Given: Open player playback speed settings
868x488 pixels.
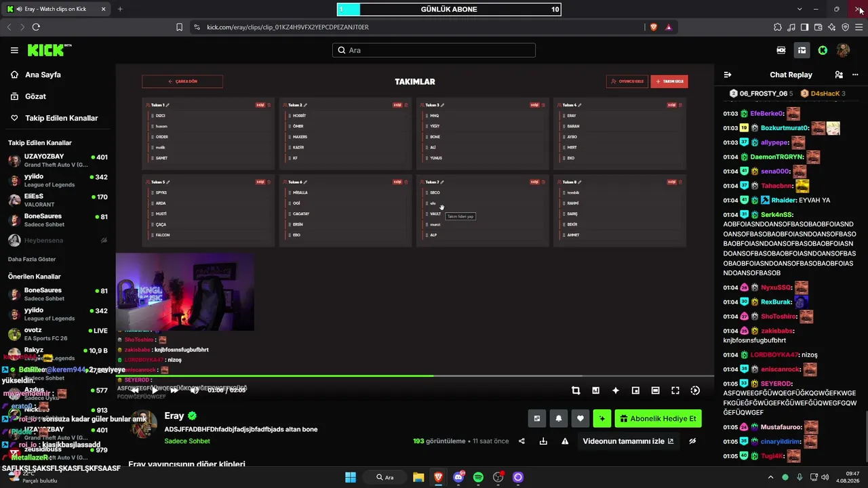Looking at the screenshot, I should coord(695,390).
